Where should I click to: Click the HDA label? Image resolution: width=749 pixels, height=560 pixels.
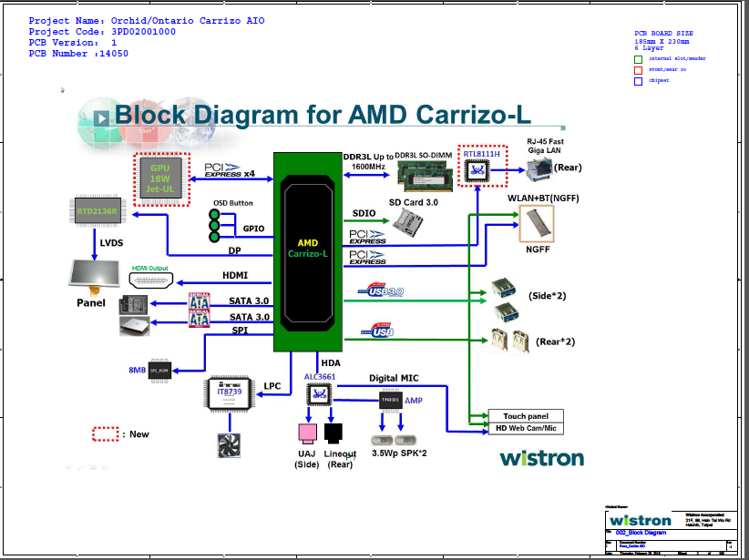tap(331, 363)
